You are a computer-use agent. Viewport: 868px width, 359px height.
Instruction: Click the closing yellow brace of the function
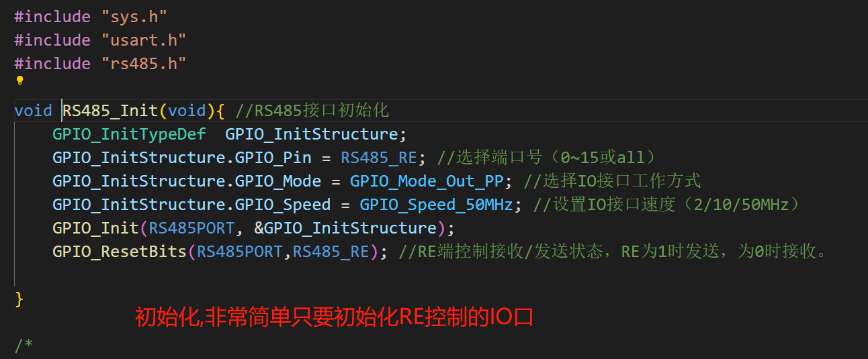coord(19,299)
